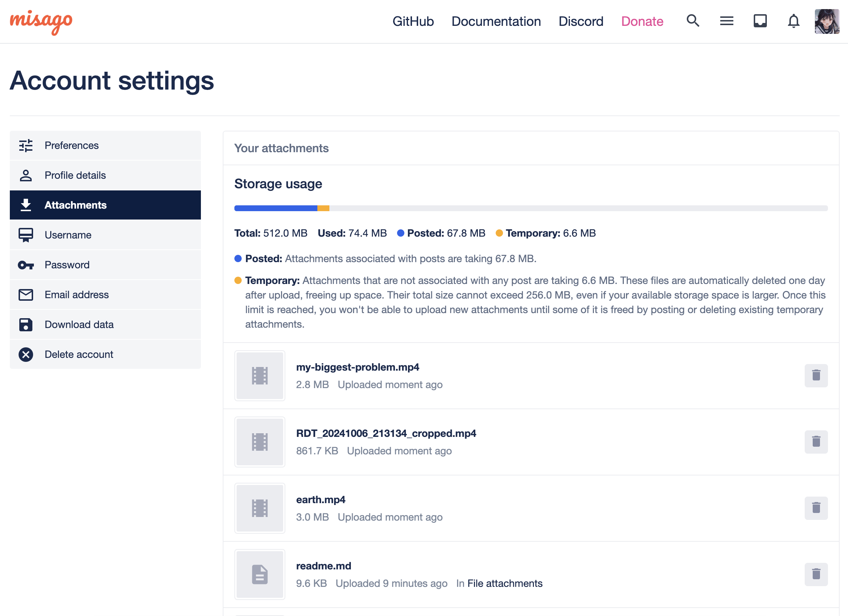Open the File attachments thread link
Viewport: 848px width, 616px height.
505,583
